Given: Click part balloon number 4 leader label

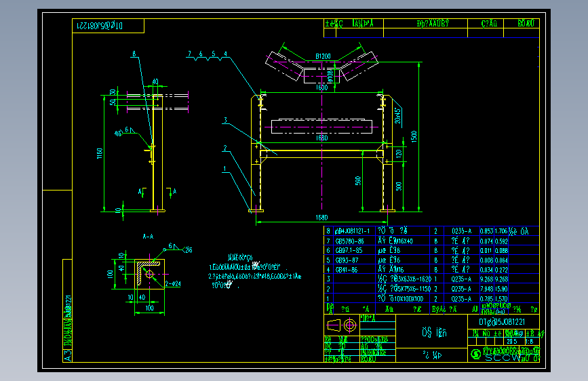Looking at the screenshot, I should pos(225,54).
